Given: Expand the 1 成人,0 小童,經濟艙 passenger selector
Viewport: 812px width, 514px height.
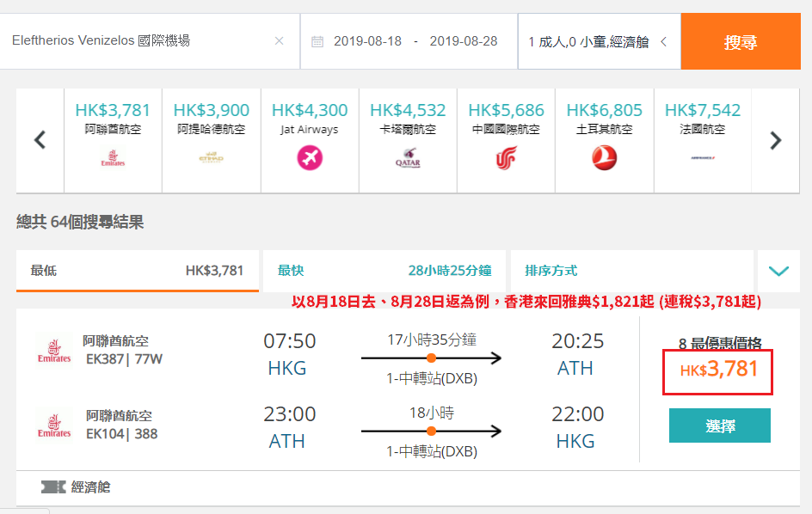Looking at the screenshot, I should tap(600, 41).
